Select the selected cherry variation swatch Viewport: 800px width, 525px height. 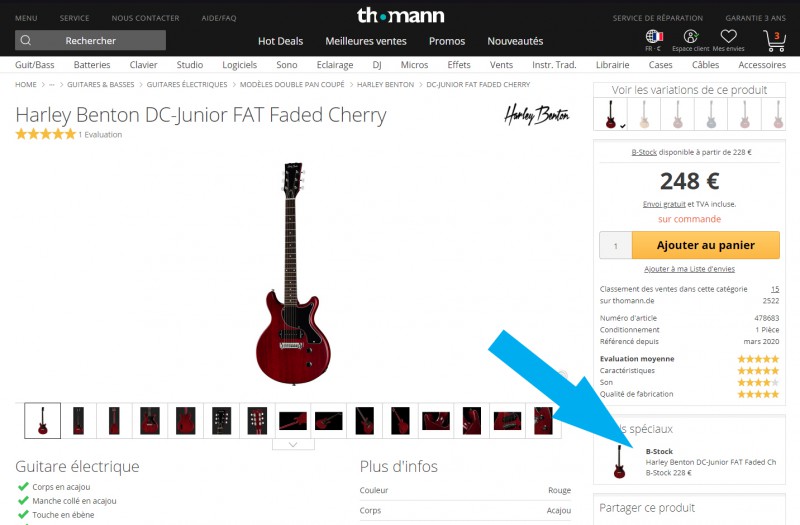point(611,114)
